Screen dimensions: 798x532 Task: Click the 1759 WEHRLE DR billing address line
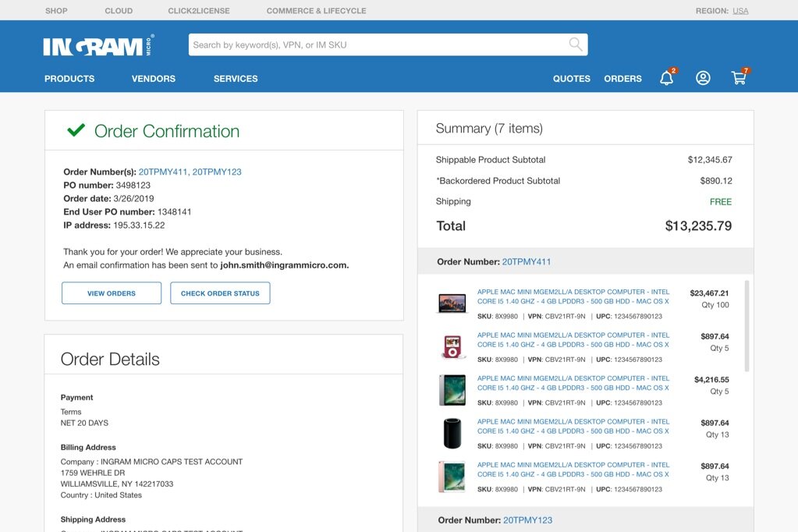pyautogui.click(x=93, y=473)
